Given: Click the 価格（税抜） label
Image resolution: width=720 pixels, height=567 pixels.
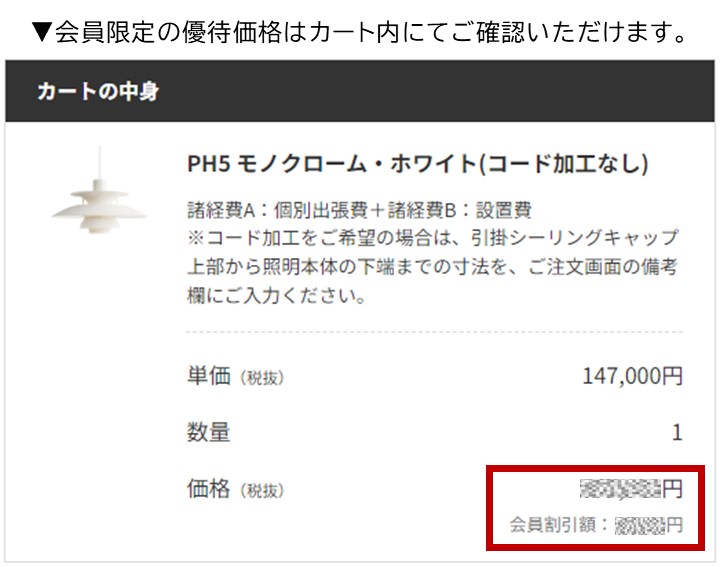Looking at the screenshot, I should 236,489.
